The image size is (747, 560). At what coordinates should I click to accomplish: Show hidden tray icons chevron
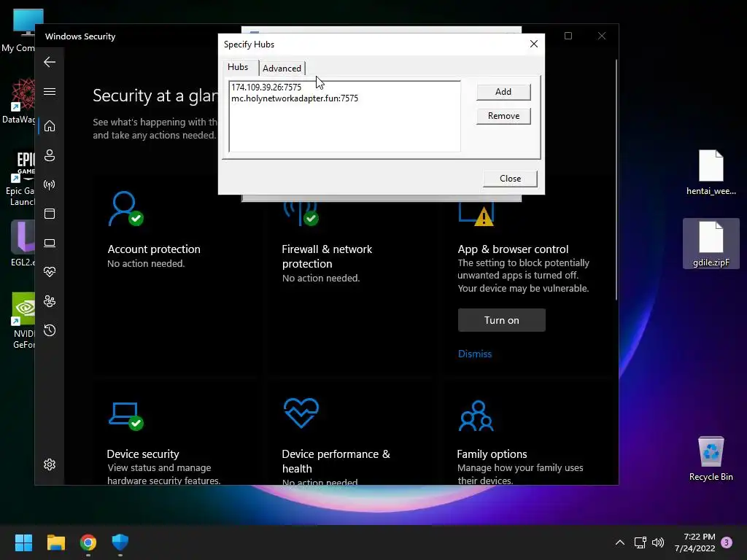pos(620,542)
